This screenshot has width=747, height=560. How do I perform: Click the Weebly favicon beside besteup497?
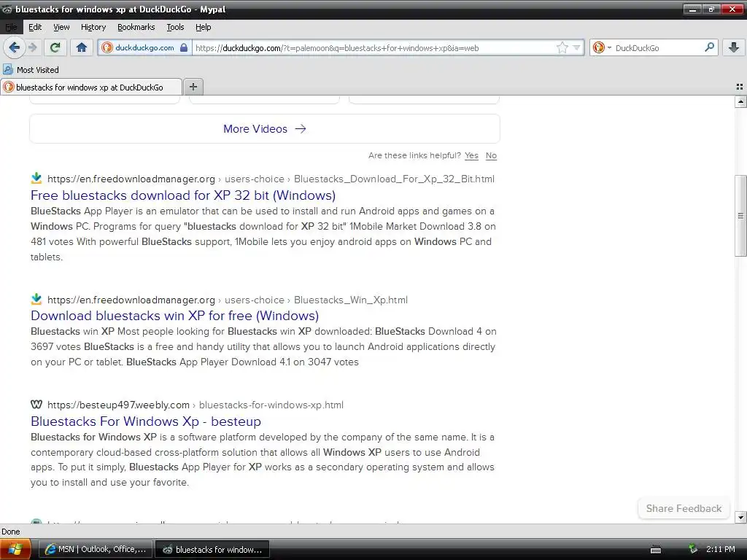pos(36,404)
